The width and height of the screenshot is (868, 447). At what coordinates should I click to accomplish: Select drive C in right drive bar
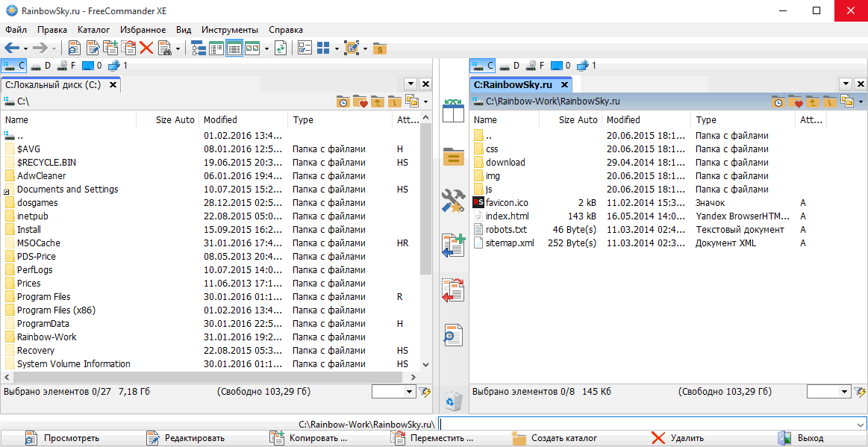pyautogui.click(x=481, y=66)
